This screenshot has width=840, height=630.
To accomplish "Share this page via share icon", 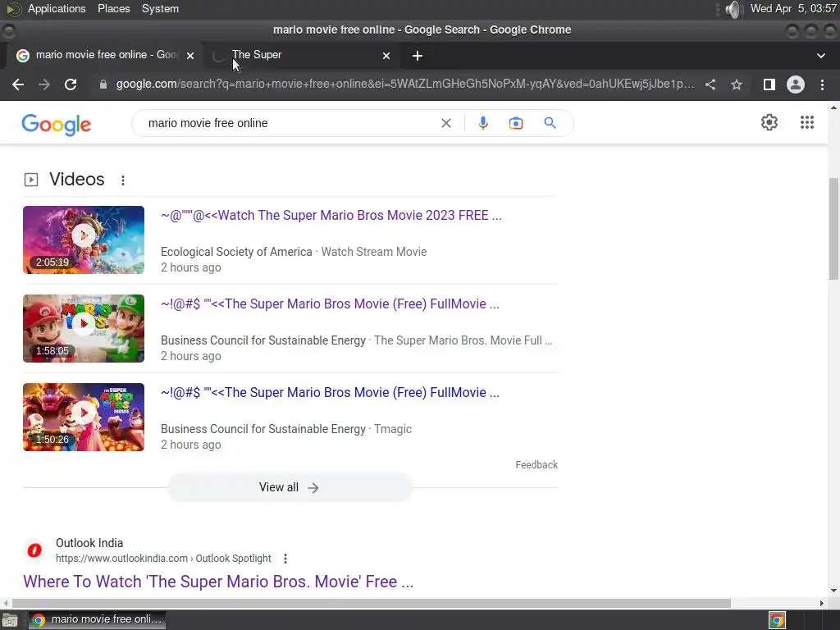I will coord(710,84).
